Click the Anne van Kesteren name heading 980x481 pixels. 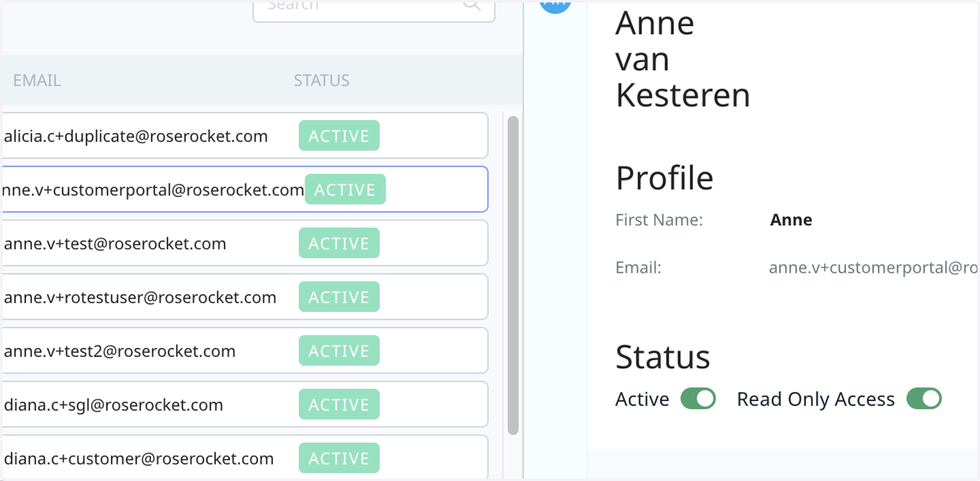[x=683, y=59]
